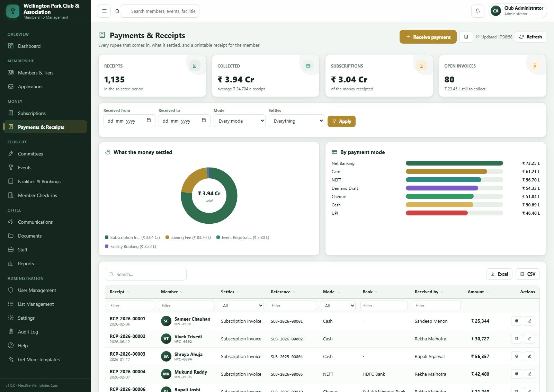Click the UPI payment bar
Screen dimensions: 554x392
437,213
